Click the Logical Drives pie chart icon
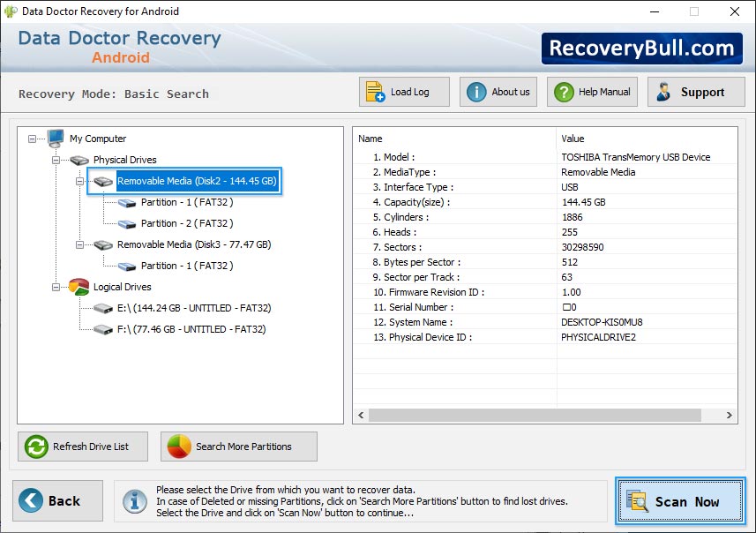This screenshot has width=756, height=533. pos(79,287)
